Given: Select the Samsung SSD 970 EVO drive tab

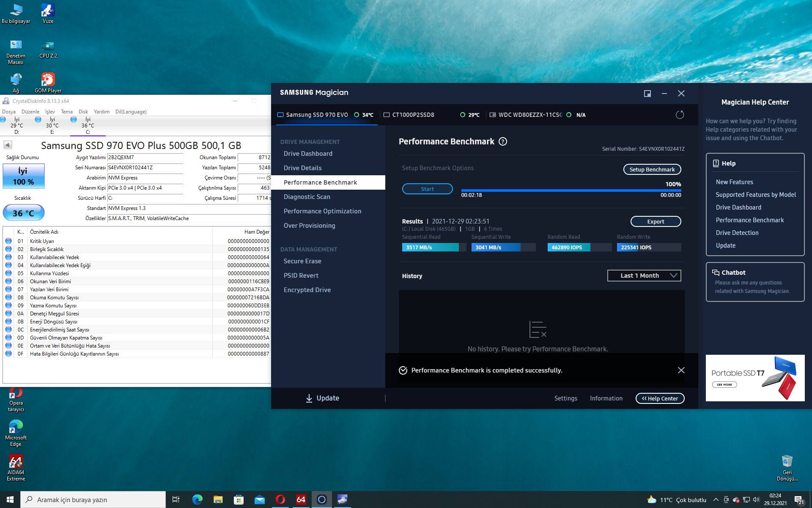Looking at the screenshot, I should click(x=326, y=115).
